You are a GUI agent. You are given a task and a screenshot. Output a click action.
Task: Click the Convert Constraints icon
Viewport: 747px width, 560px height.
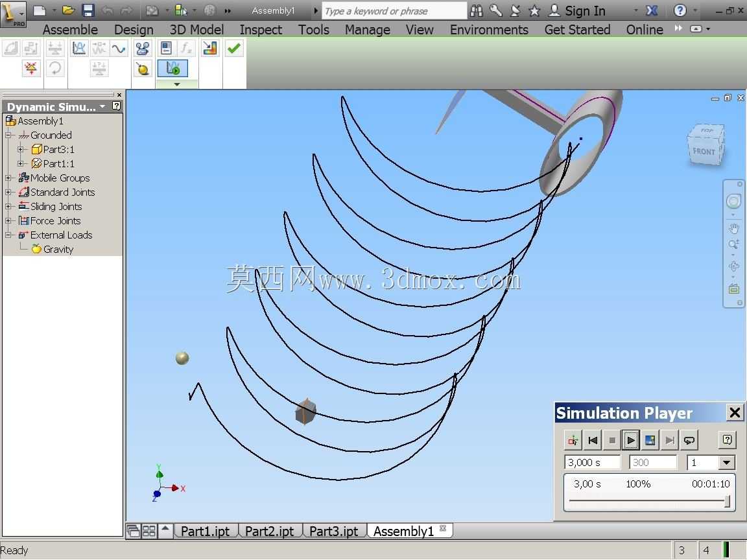pyautogui.click(x=31, y=48)
